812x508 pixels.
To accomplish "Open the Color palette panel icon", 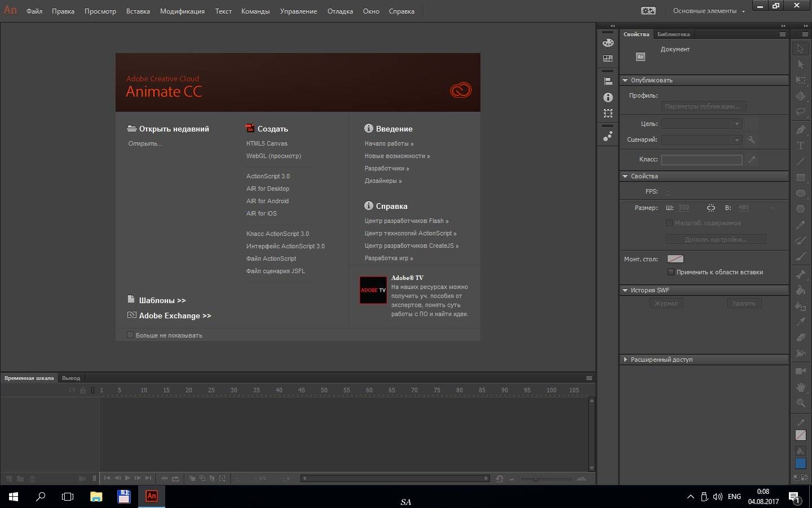I will click(x=608, y=43).
